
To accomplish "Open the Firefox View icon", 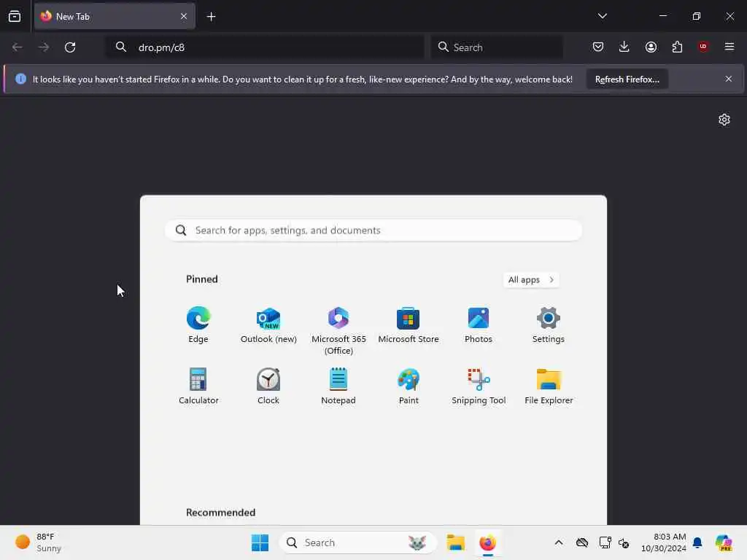I will coord(15,17).
